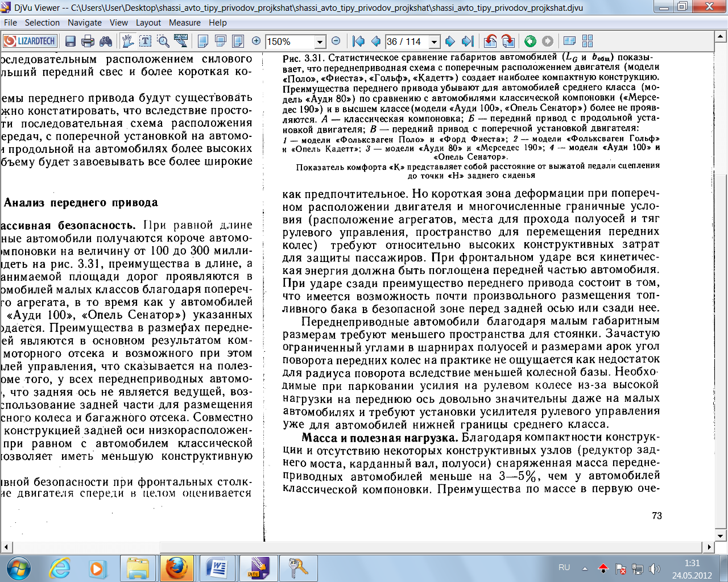Click the page number 73
This screenshot has width=728, height=582.
tap(657, 516)
